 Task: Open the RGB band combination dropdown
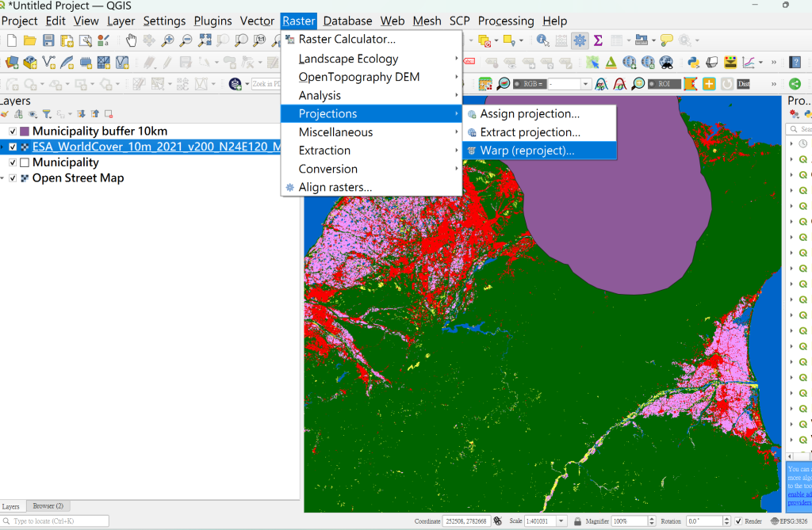(x=585, y=84)
